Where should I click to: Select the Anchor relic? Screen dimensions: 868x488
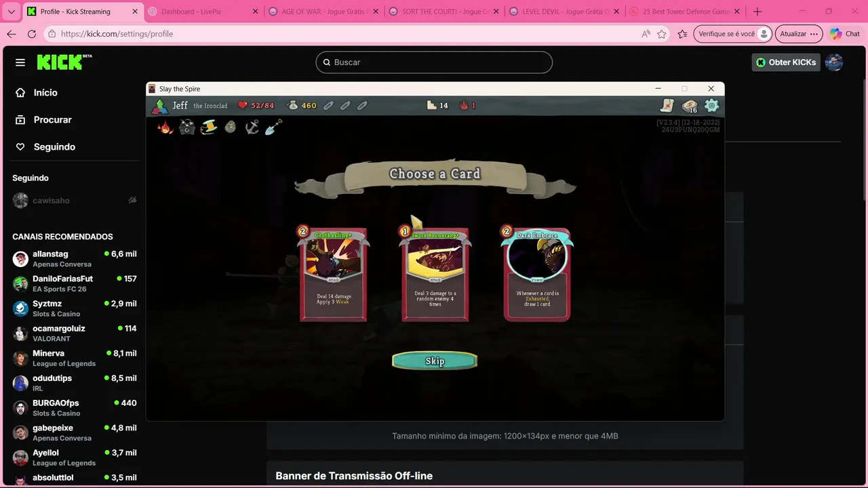pos(252,127)
